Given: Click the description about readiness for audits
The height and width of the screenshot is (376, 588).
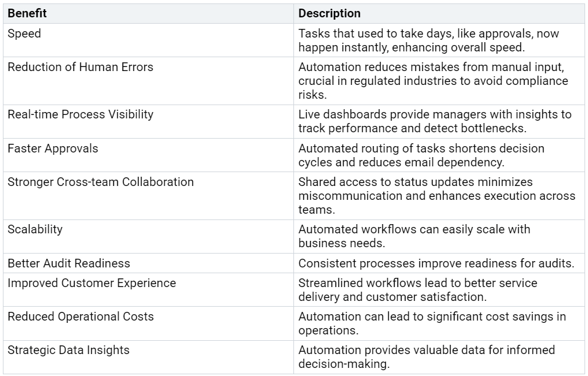Looking at the screenshot, I should point(436,263).
